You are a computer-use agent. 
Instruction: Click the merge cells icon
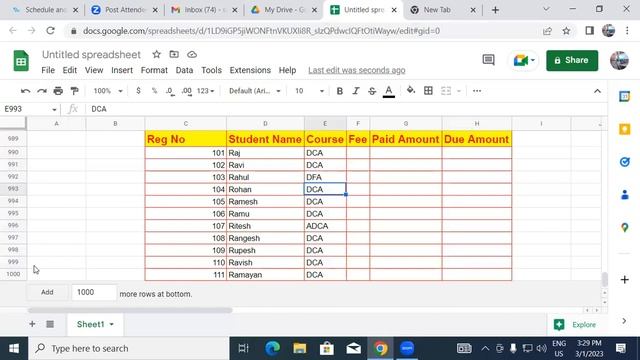pyautogui.click(x=446, y=91)
